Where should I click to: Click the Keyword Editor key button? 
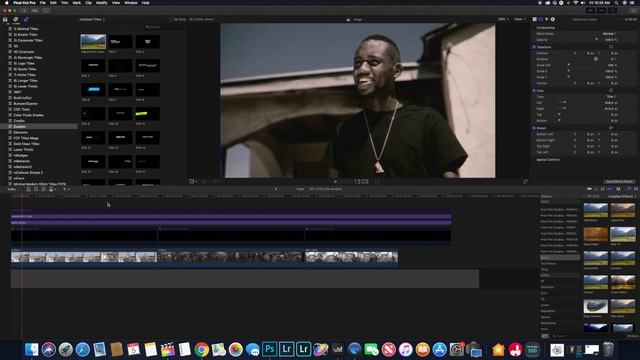pyautogui.click(x=35, y=11)
